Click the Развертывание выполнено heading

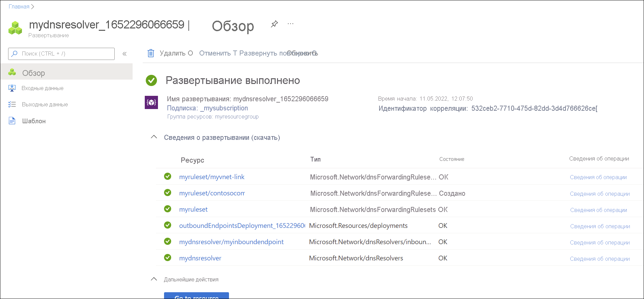click(x=233, y=80)
